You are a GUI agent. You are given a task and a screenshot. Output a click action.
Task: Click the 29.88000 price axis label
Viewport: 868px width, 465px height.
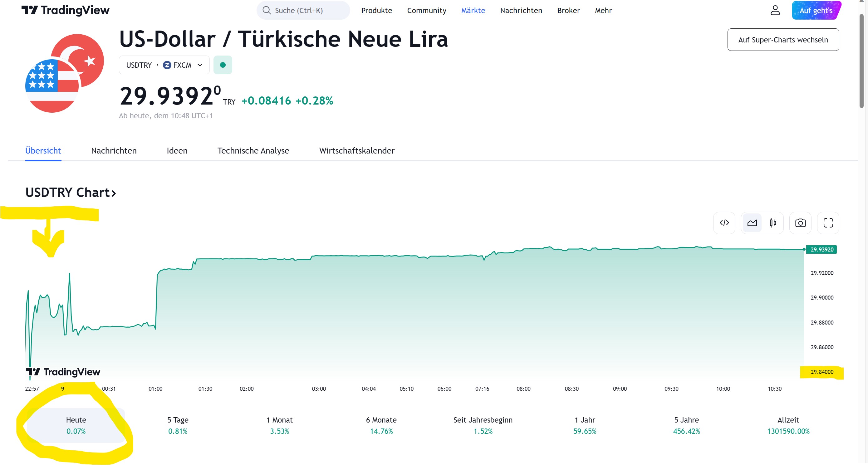(822, 322)
